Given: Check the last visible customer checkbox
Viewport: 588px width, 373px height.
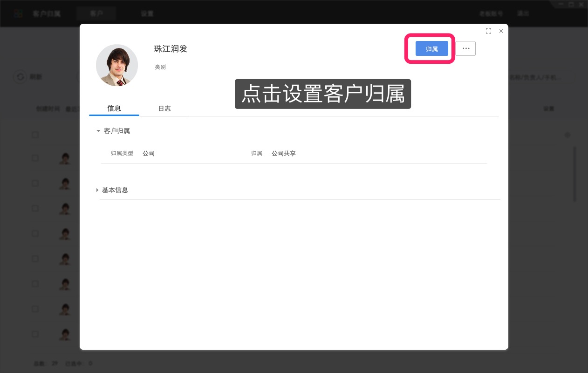Looking at the screenshot, I should click(35, 334).
